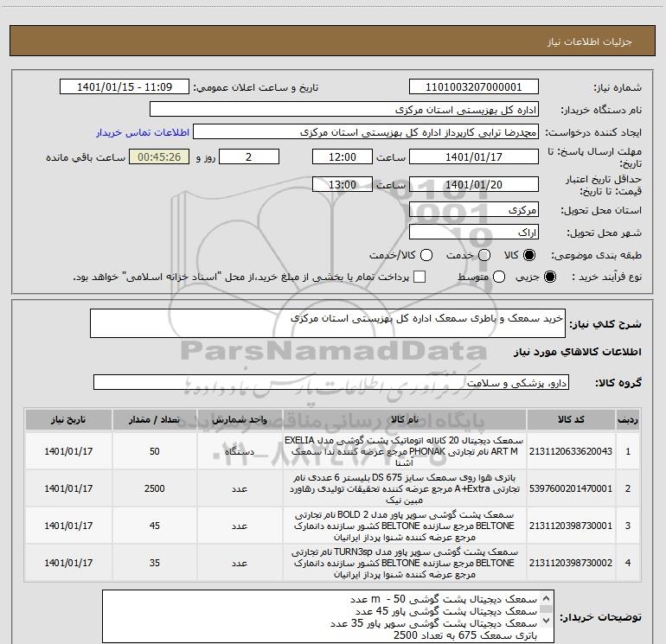This screenshot has width=666, height=644.
Task: Click the DS 675 hearing aid battery item name
Action: click(405, 488)
